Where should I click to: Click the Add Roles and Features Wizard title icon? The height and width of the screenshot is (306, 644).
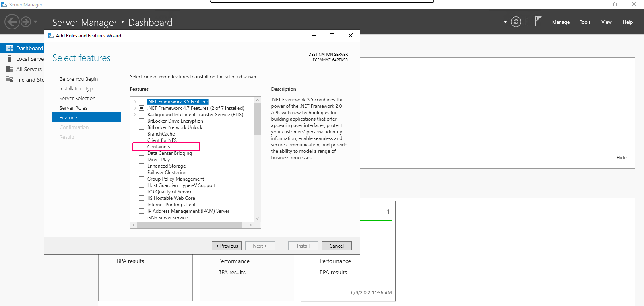click(x=51, y=35)
